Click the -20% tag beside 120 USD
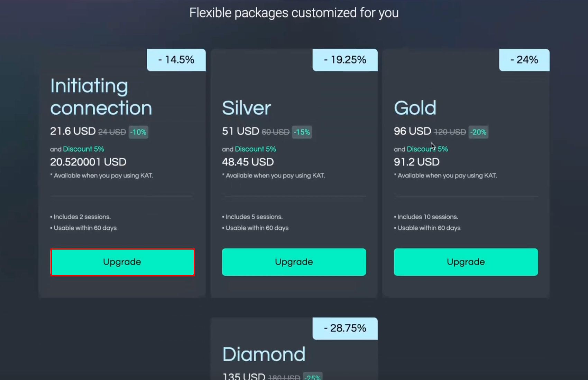This screenshot has height=380, width=588. point(478,132)
